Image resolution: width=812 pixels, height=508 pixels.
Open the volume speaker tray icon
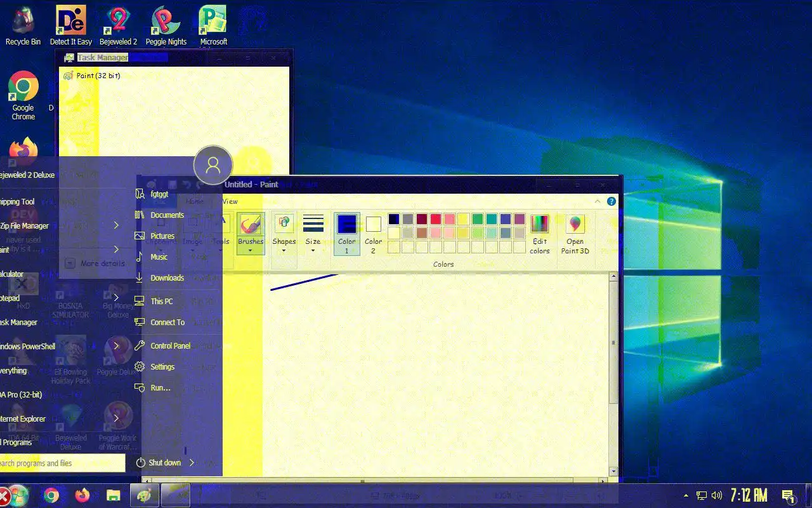pyautogui.click(x=717, y=495)
